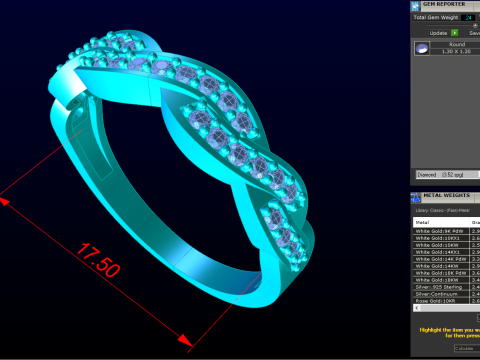
Task: Click the Save button in Gem Reporter
Action: coord(474,33)
